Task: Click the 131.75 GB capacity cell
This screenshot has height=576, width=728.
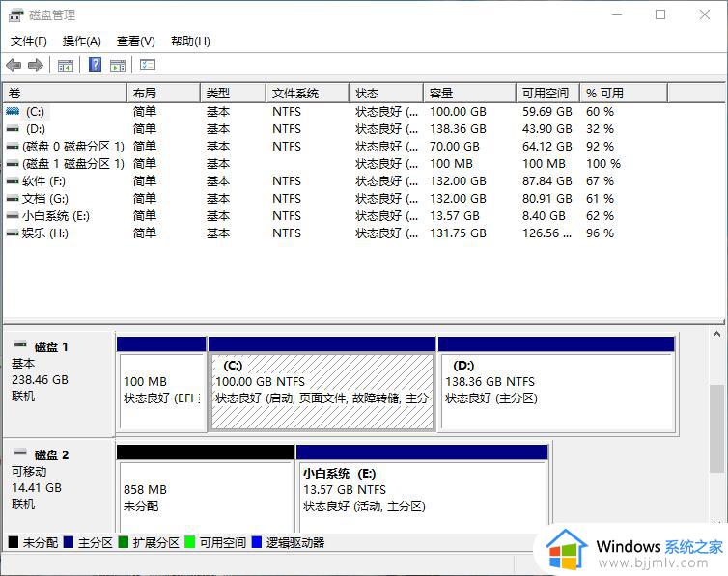Action: click(x=458, y=233)
